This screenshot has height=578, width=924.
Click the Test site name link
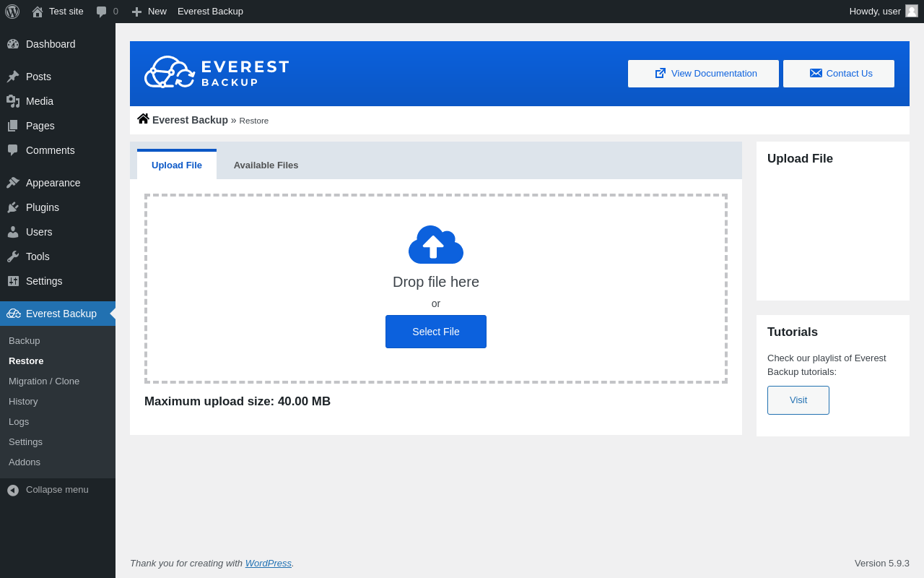pyautogui.click(x=66, y=12)
